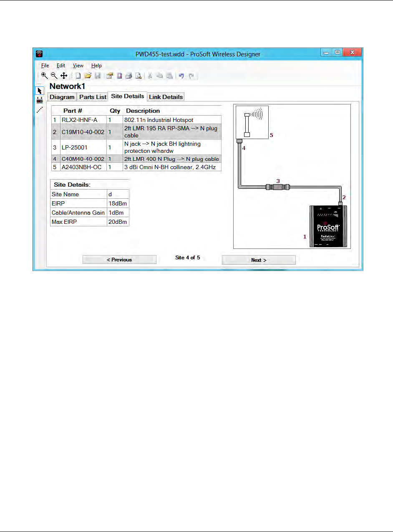The image size is (393, 532).
Task: Click the < Previous button
Action: [119, 260]
